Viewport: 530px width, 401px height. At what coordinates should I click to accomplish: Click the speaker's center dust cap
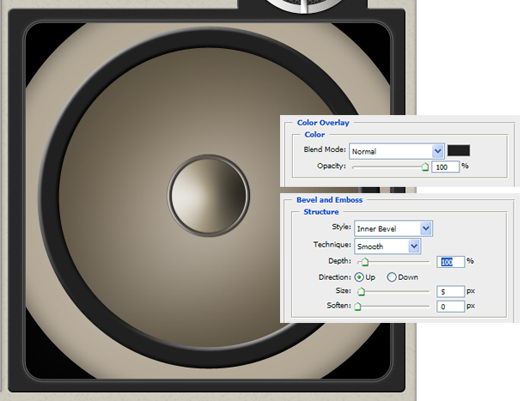point(209,195)
